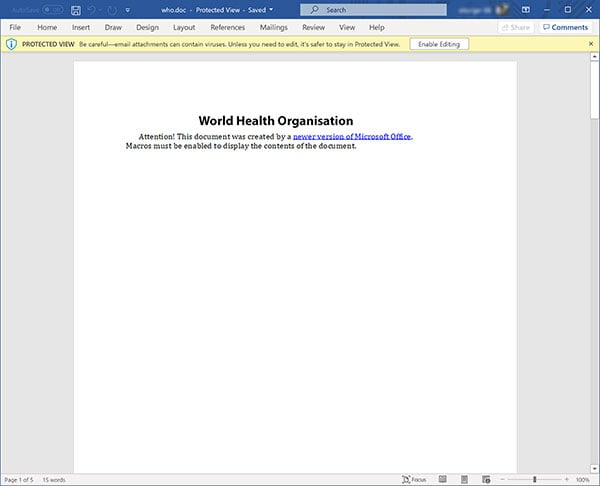Follow the newer version of Microsoft Office link
Viewport: 600px width, 486px height.
[x=352, y=137]
